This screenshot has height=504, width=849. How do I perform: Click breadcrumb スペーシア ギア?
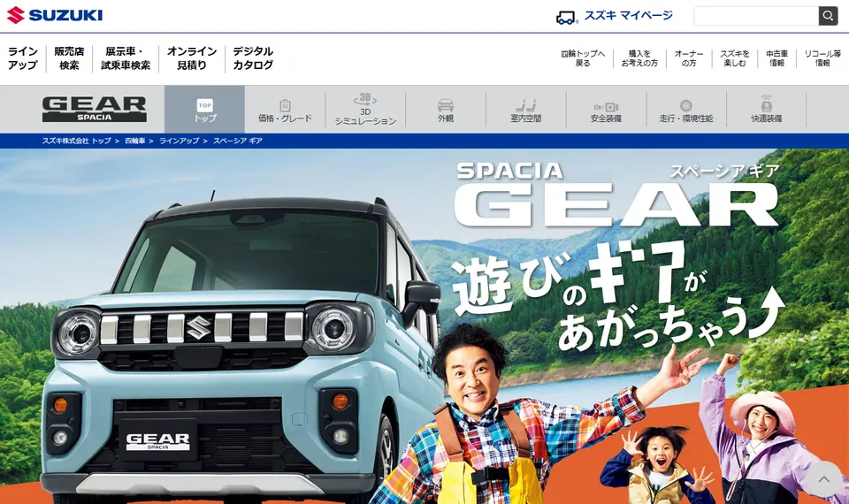coord(238,141)
